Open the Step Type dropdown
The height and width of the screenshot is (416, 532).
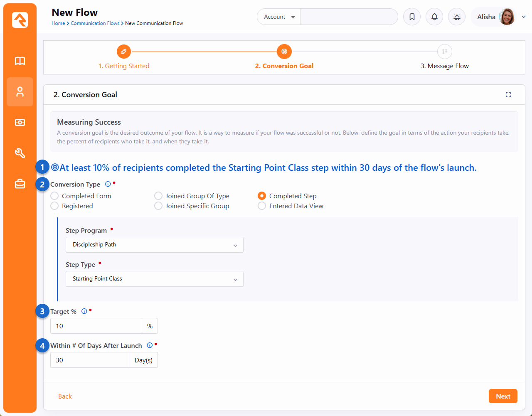pos(154,279)
